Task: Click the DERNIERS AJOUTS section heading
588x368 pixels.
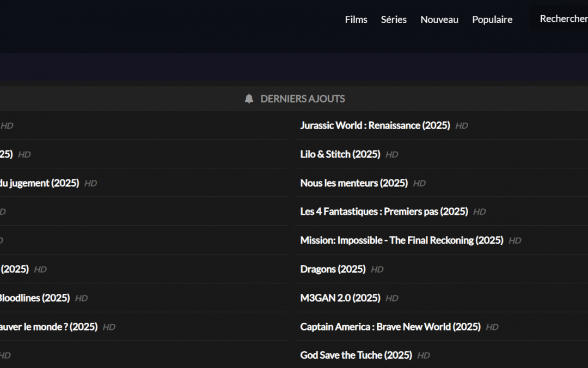Action: point(303,99)
